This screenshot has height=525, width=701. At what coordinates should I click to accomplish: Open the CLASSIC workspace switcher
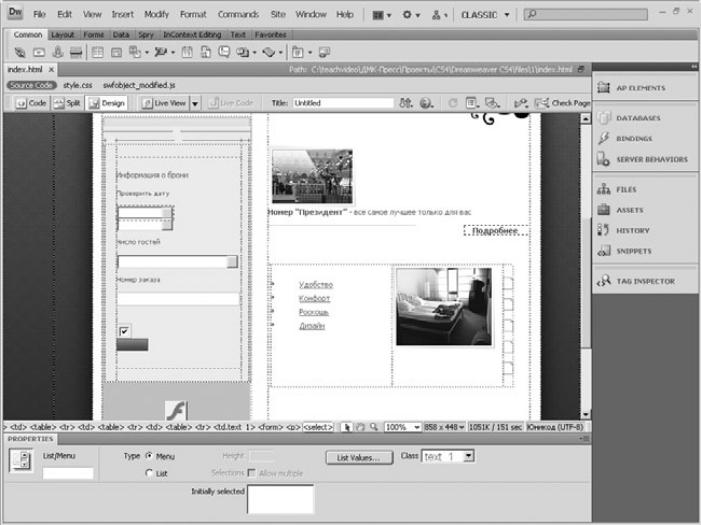485,15
